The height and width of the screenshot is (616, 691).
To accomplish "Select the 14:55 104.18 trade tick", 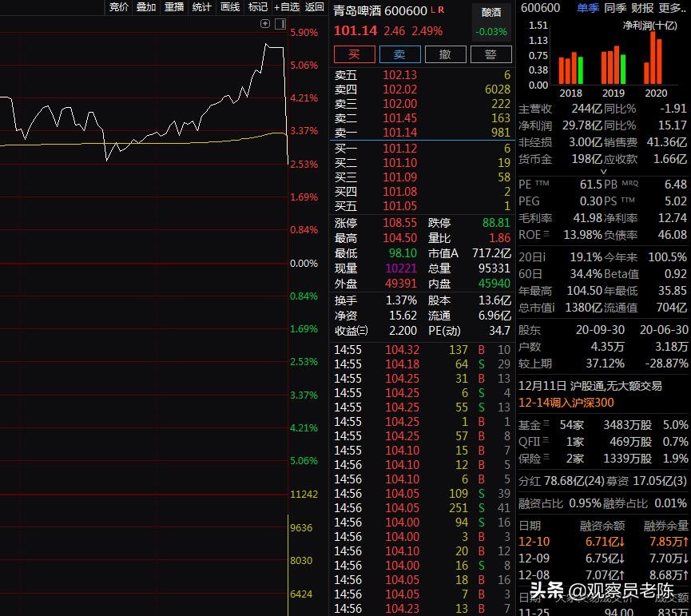I will coord(422,364).
